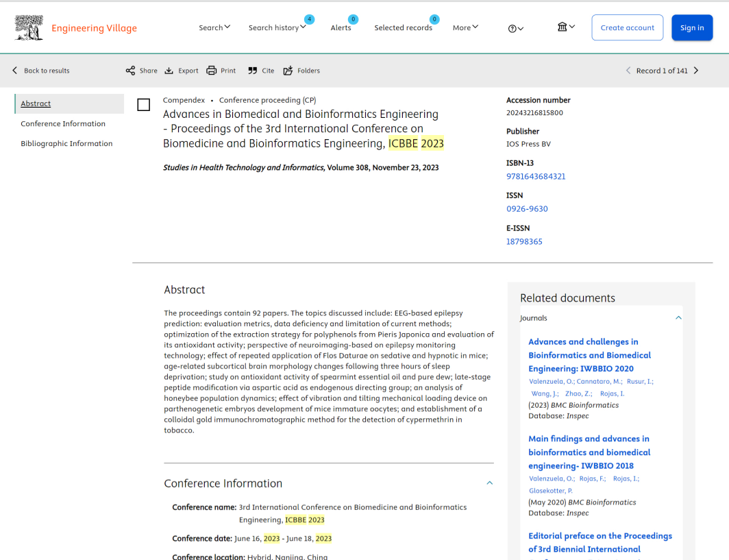Click the Alerts count badge
729x560 pixels.
point(353,19)
